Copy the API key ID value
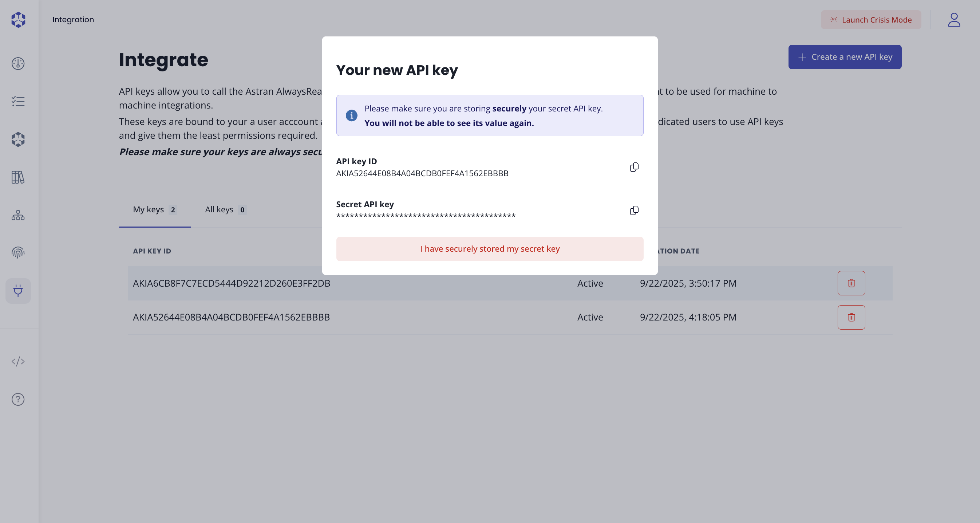The height and width of the screenshot is (523, 980). coord(634,167)
